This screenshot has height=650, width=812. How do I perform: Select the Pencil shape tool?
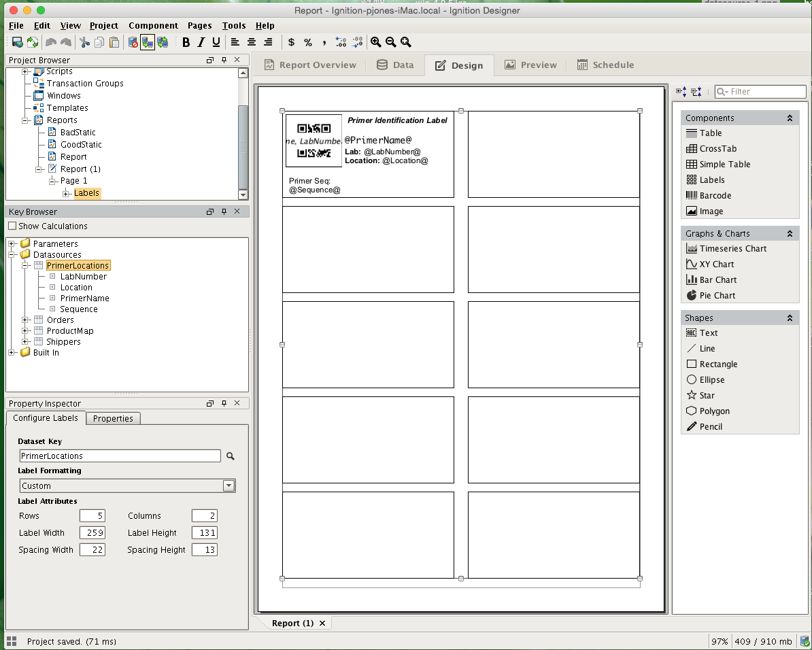tap(709, 426)
